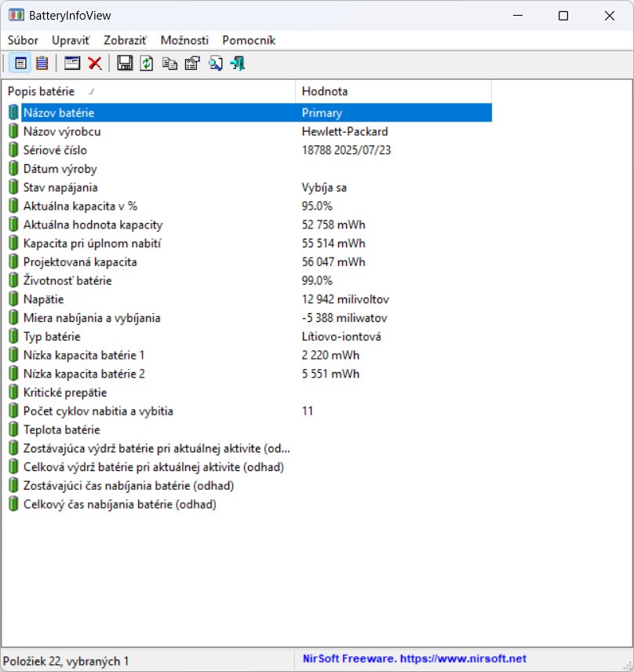Click the Find magnifier toolbar icon
The width and height of the screenshot is (634, 672).
pyautogui.click(x=215, y=64)
